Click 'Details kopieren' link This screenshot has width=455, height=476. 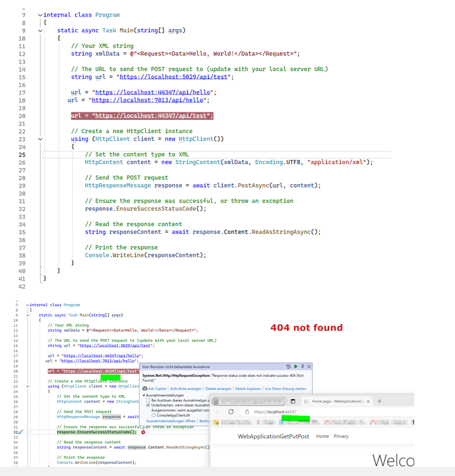coord(248,389)
